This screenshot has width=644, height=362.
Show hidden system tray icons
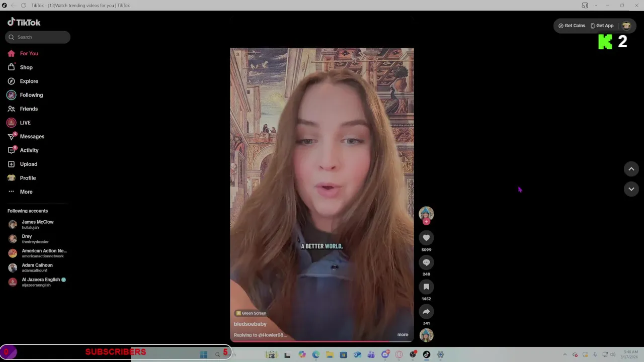pos(565,354)
